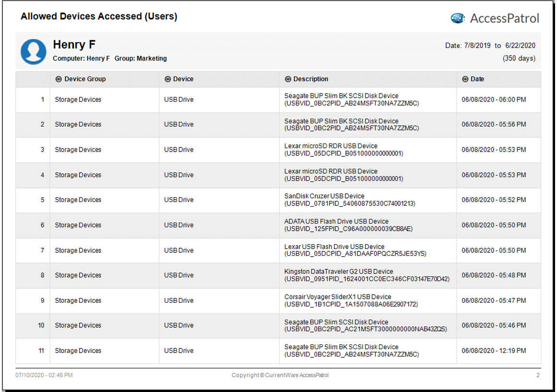Image resolution: width=557 pixels, height=392 pixels.
Task: Click the Date column header text
Action: click(x=477, y=79)
